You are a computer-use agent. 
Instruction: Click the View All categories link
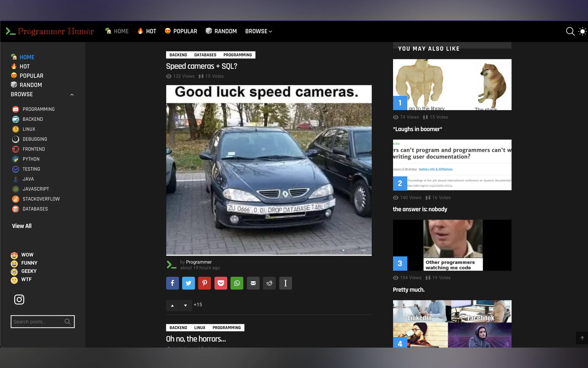click(x=22, y=226)
